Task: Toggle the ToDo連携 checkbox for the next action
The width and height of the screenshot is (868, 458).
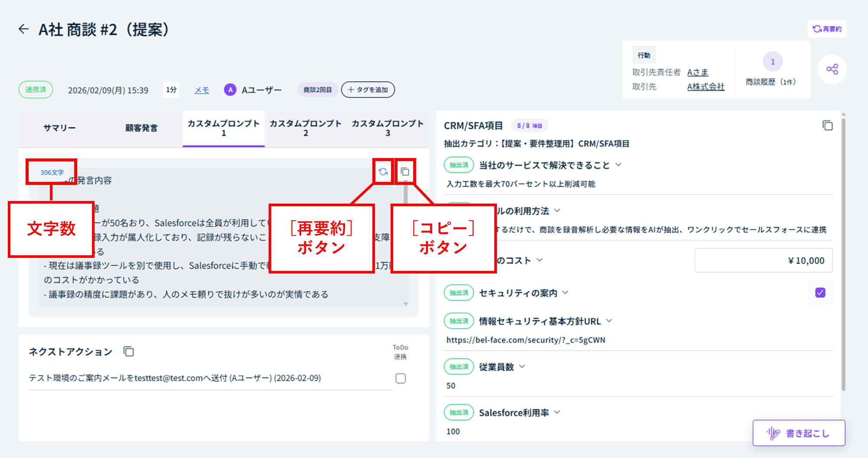Action: (x=401, y=379)
